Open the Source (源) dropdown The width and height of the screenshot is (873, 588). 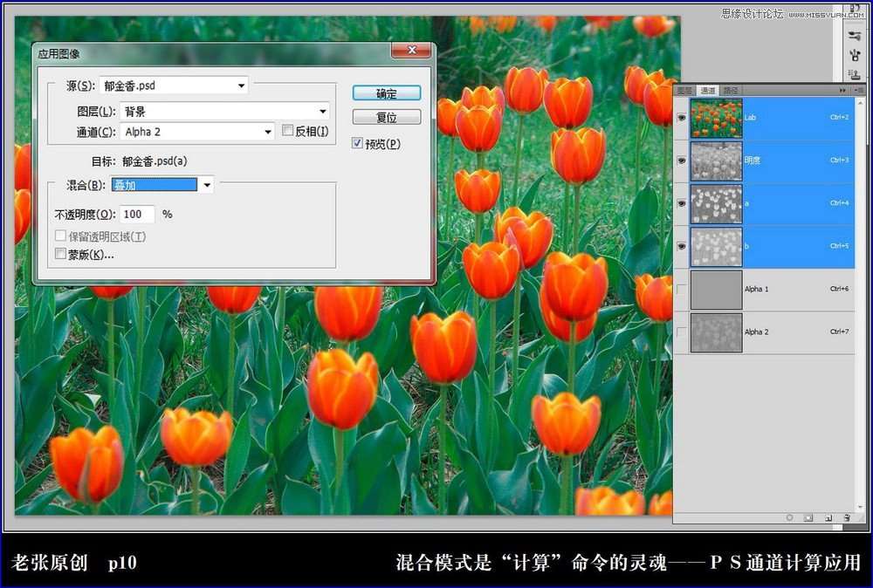click(174, 85)
